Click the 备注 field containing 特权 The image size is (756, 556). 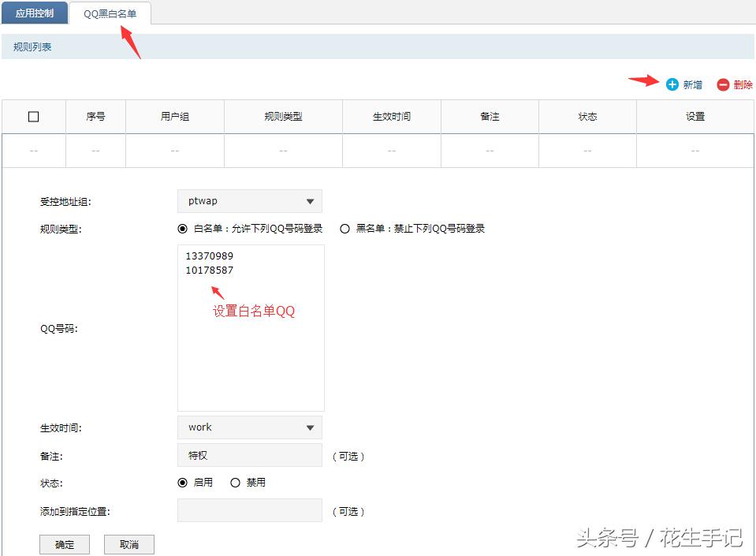pos(249,454)
